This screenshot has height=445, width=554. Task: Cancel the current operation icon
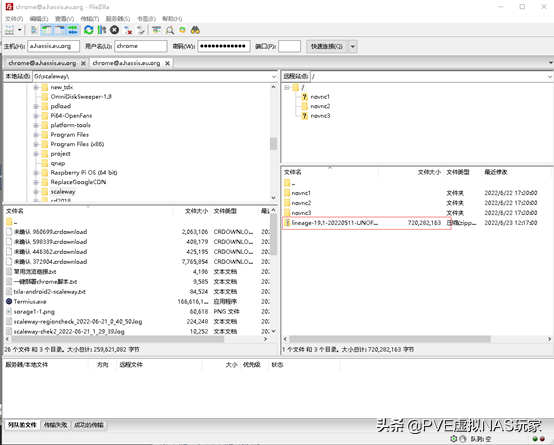coord(114,30)
